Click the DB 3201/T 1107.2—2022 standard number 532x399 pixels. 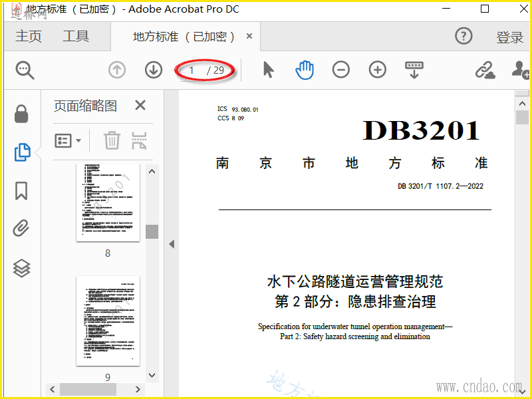[x=440, y=186]
